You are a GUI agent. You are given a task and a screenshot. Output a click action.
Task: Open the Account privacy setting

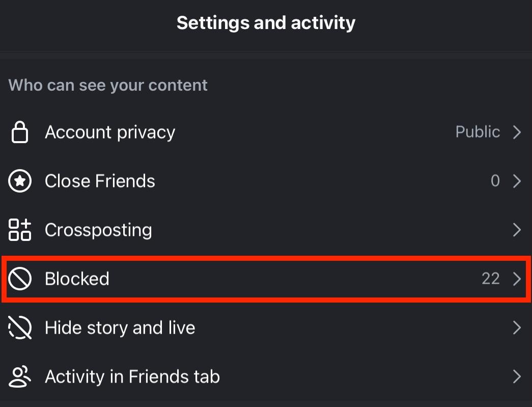click(110, 132)
